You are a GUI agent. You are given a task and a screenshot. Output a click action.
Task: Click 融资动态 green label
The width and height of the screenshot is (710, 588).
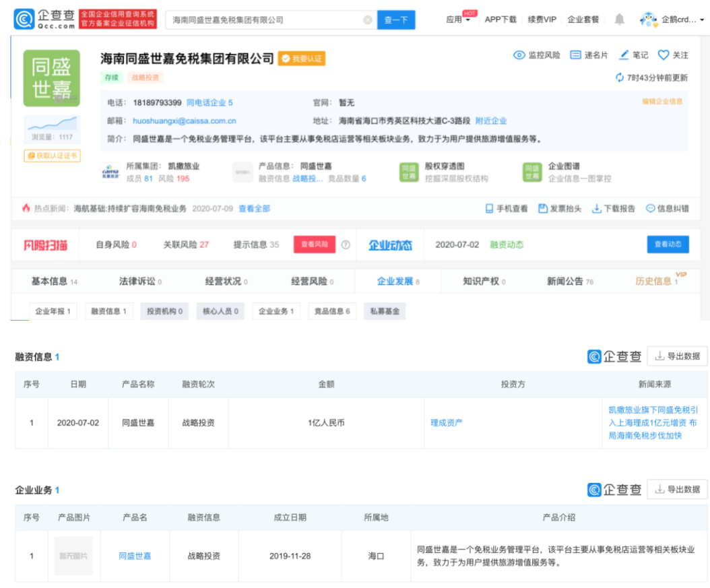(x=507, y=244)
